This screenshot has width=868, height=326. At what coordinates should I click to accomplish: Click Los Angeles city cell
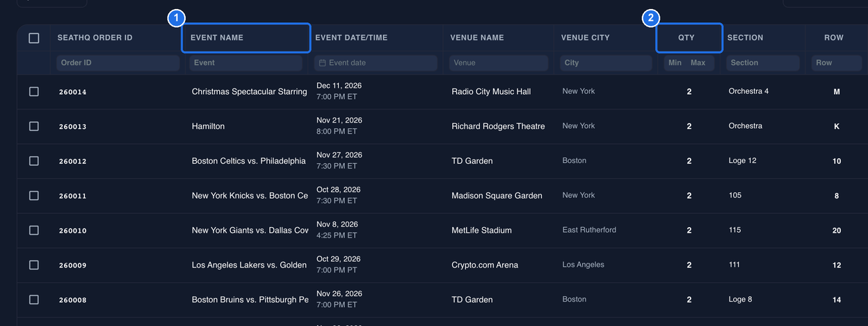point(583,265)
